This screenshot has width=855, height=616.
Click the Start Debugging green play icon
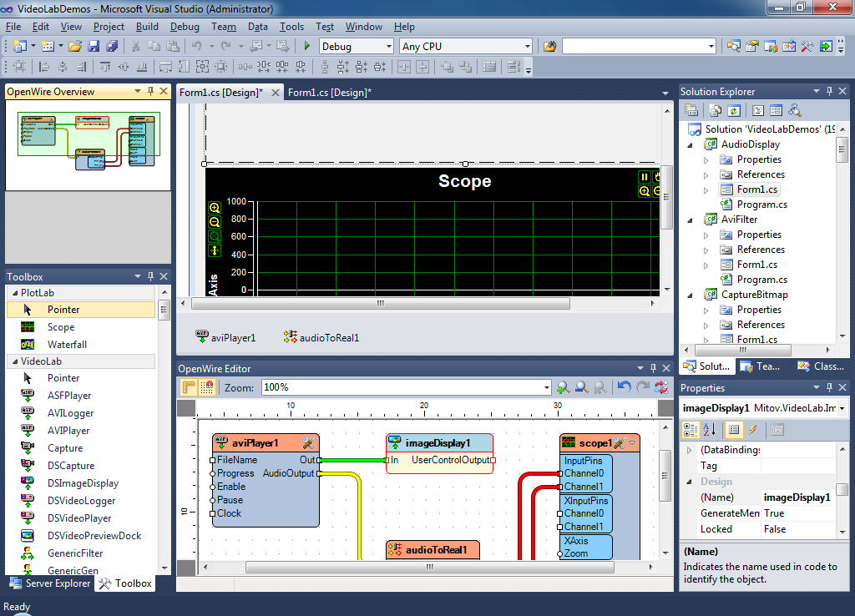point(307,47)
